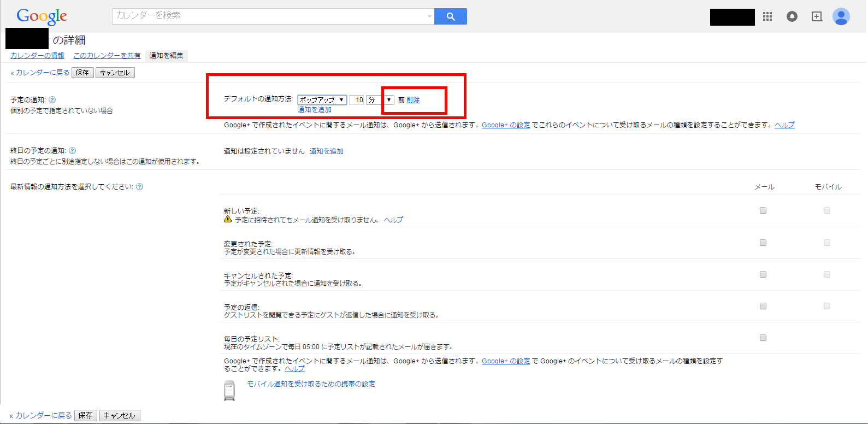The height and width of the screenshot is (424, 868).
Task: Click the Google logo
Action: [42, 16]
